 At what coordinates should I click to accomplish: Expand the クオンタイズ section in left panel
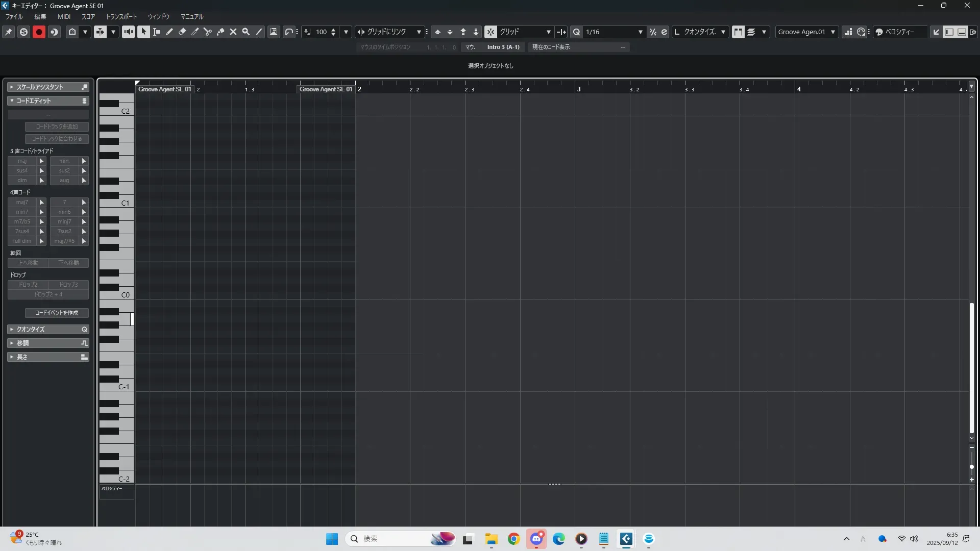point(48,330)
